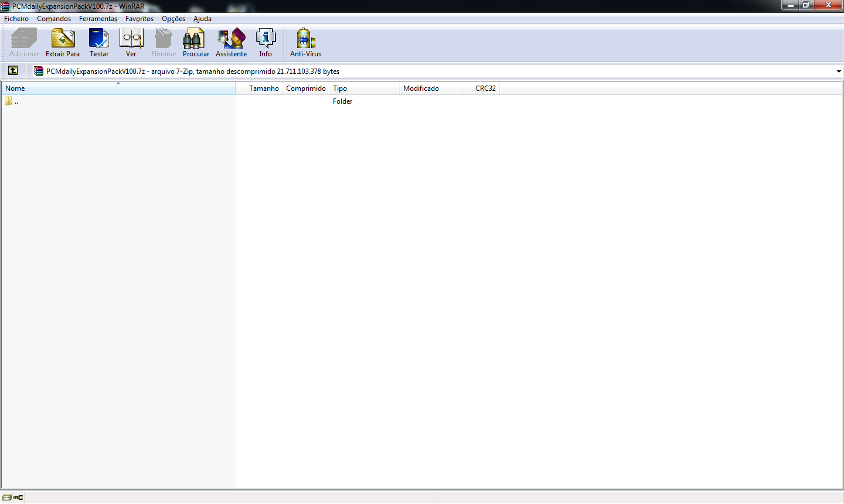Expand the archive path dropdown
Screen dimensions: 844x504
[x=838, y=71]
